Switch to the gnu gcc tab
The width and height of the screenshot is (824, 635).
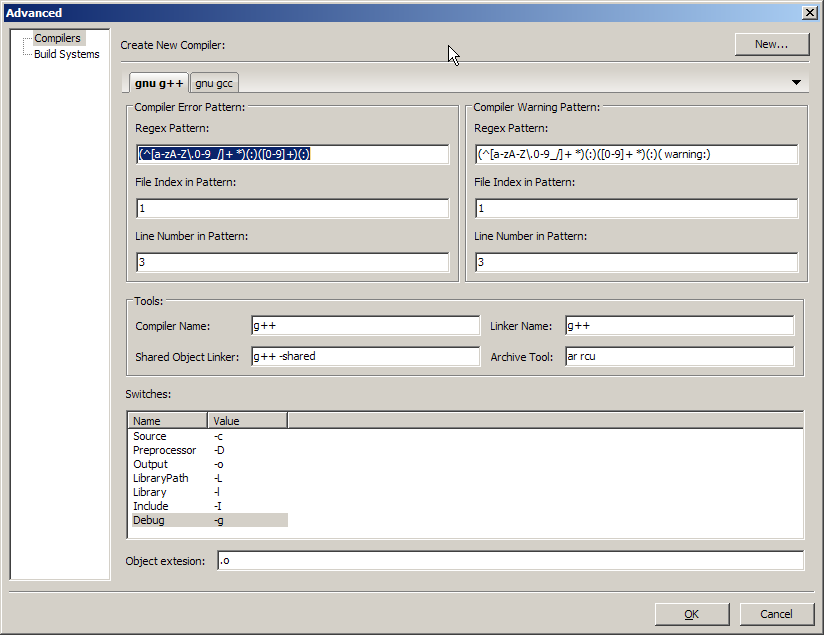click(213, 84)
